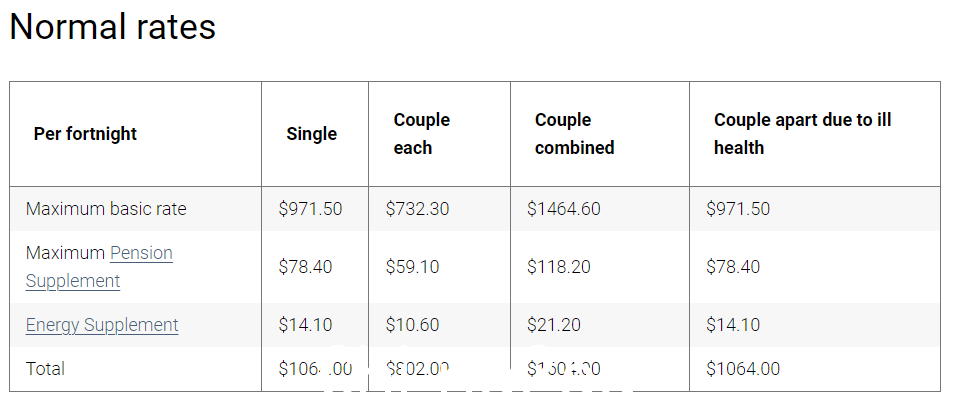The width and height of the screenshot is (953, 404).
Task: Click the Couple combined energy supplement $21.20
Action: tap(554, 325)
